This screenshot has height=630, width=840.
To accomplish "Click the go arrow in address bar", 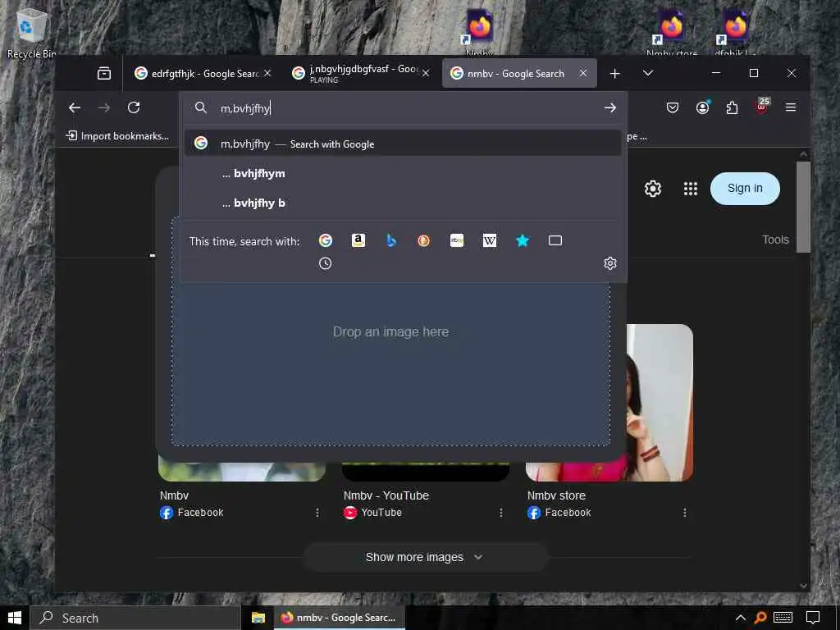I will 609,107.
